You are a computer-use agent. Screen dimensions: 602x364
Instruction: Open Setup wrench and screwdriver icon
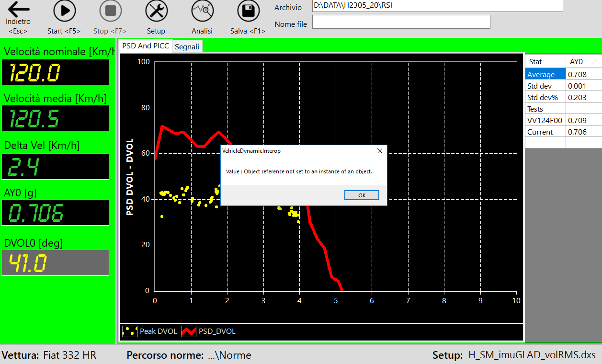point(156,11)
